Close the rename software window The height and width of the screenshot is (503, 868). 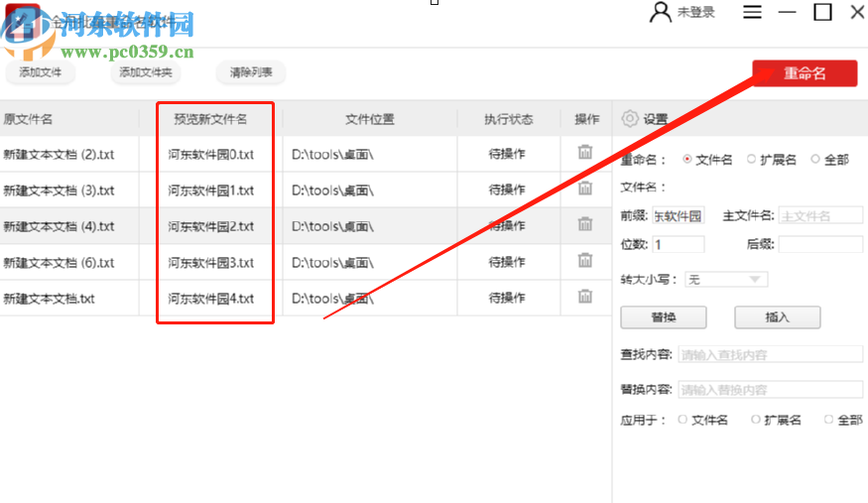pos(857,12)
